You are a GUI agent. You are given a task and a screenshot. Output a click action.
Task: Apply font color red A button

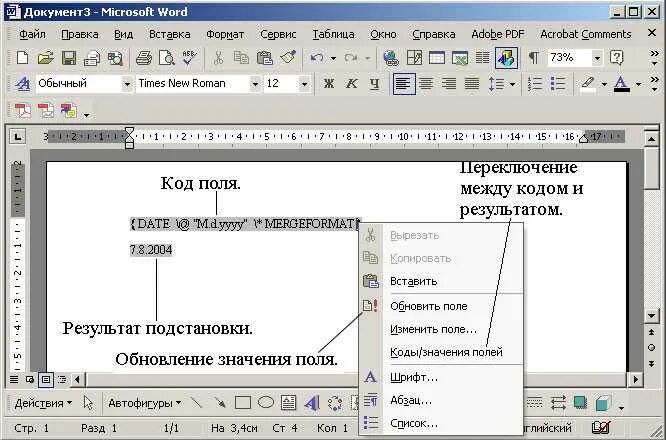[x=621, y=84]
